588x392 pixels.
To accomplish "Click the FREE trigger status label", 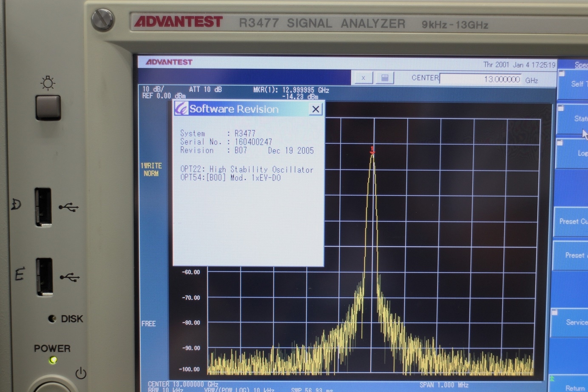I will 149,324.
